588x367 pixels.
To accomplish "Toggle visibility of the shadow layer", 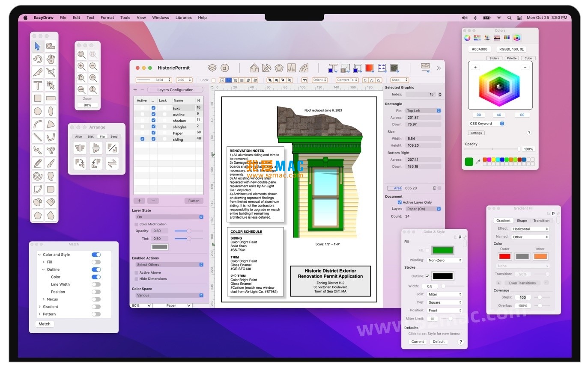I will [153, 120].
